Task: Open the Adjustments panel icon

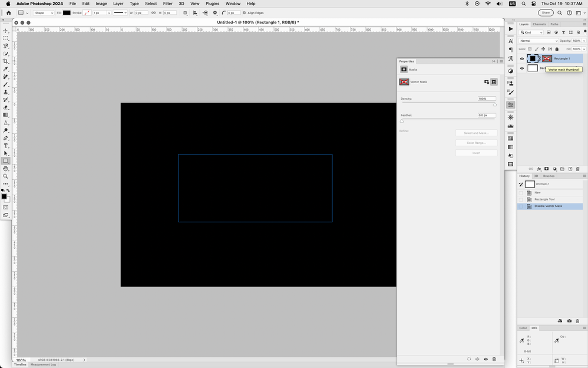Action: [510, 71]
